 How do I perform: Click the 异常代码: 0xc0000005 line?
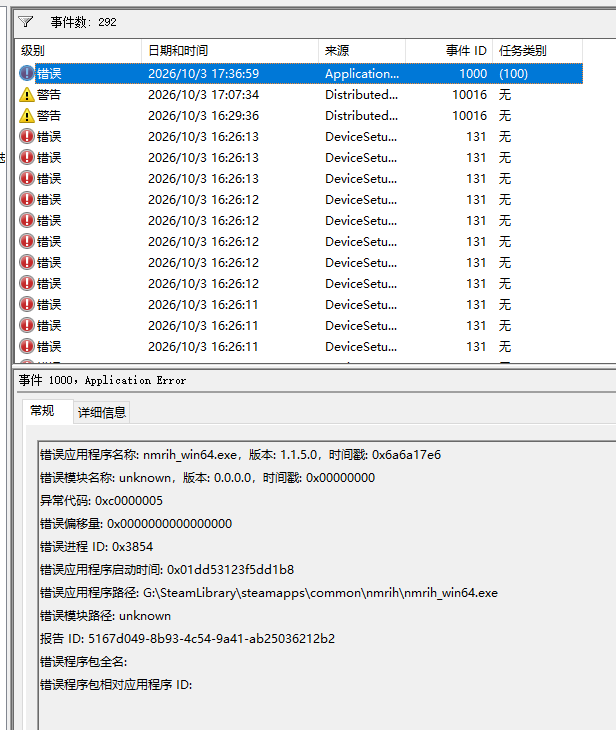tap(102, 500)
